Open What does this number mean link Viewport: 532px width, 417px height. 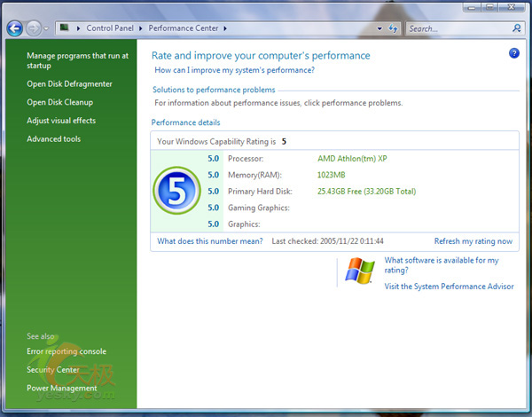click(x=209, y=241)
